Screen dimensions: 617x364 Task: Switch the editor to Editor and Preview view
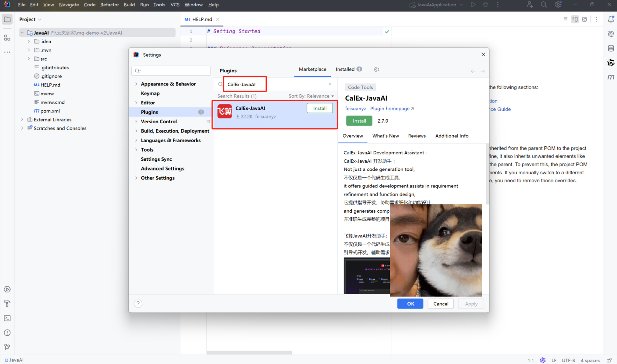pos(575,19)
